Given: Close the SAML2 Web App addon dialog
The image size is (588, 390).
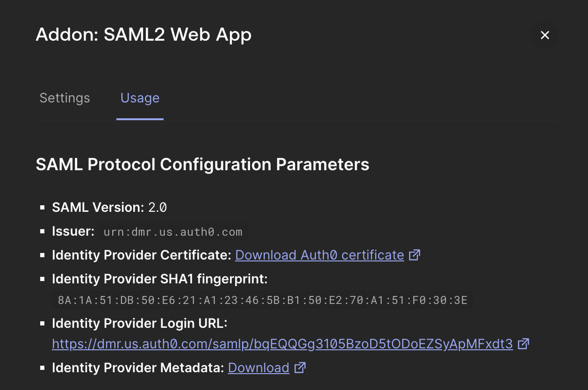Looking at the screenshot, I should [x=545, y=35].
